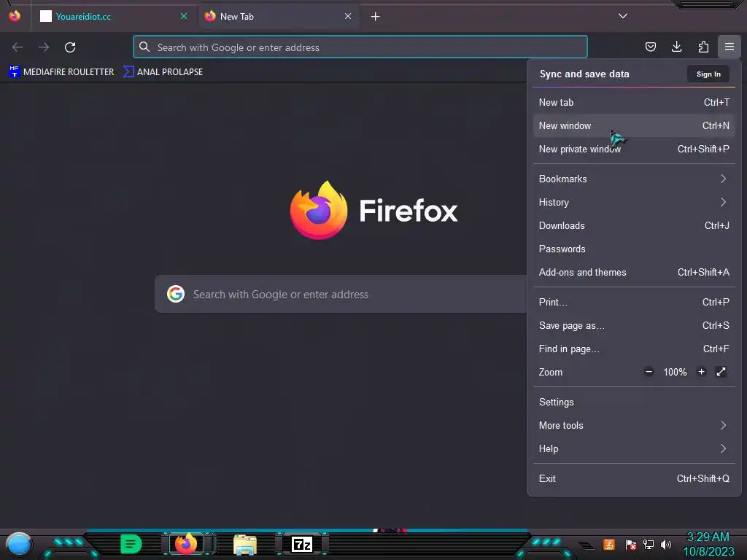Open a new tab with plus button
Viewport: 747px width, 560px height.
pos(376,17)
